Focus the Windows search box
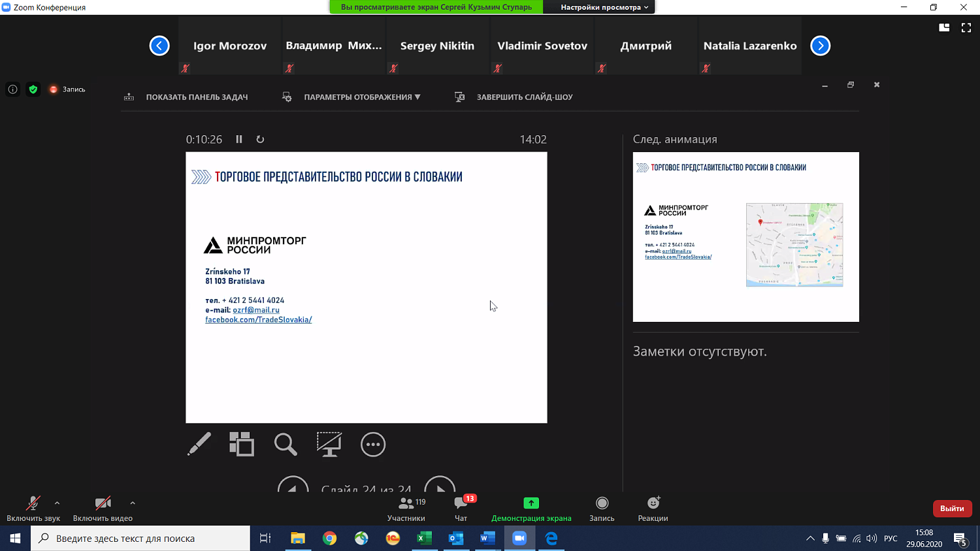Screen dimensions: 980x551 tap(140, 539)
